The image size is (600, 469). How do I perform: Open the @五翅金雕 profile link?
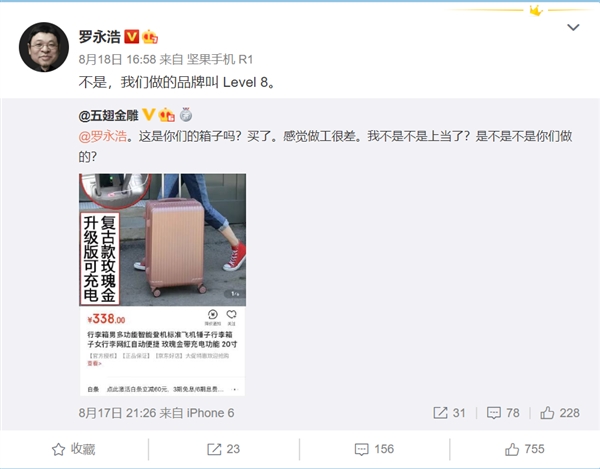[108, 115]
